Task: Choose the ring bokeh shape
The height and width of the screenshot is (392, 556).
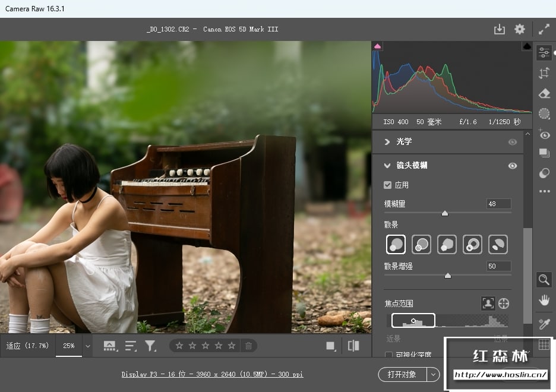Action: click(472, 244)
